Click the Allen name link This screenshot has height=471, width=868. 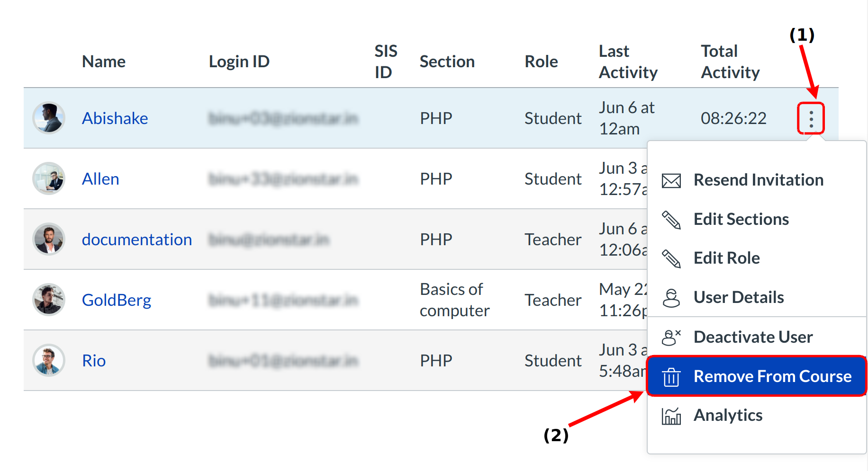coord(100,179)
